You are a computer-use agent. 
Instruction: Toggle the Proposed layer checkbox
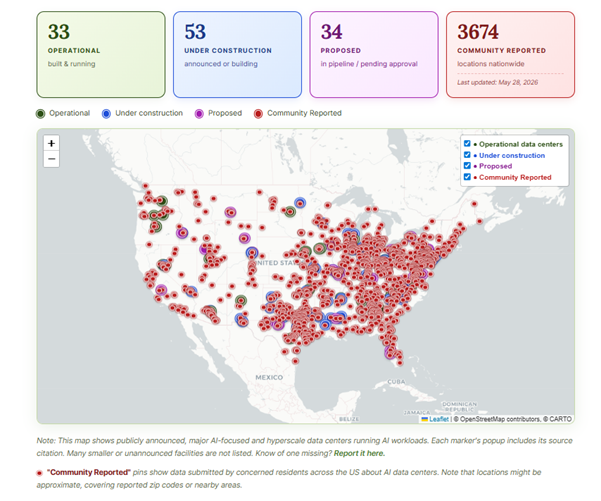(x=467, y=166)
